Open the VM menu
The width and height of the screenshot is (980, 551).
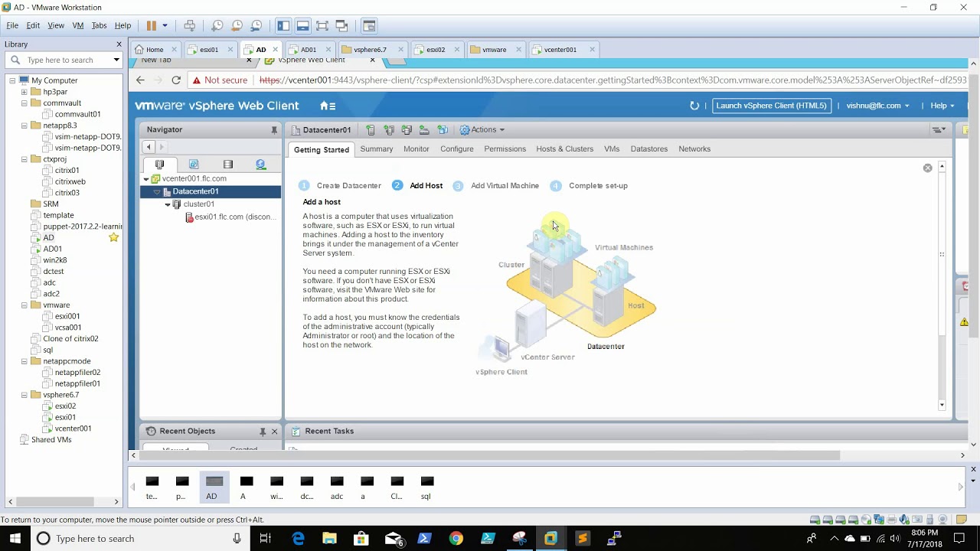click(78, 25)
